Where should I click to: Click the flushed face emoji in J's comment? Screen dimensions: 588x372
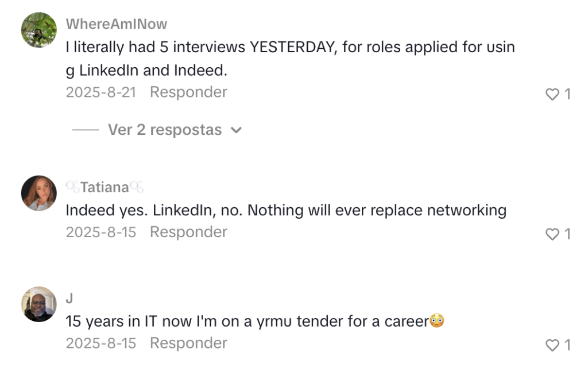(437, 321)
